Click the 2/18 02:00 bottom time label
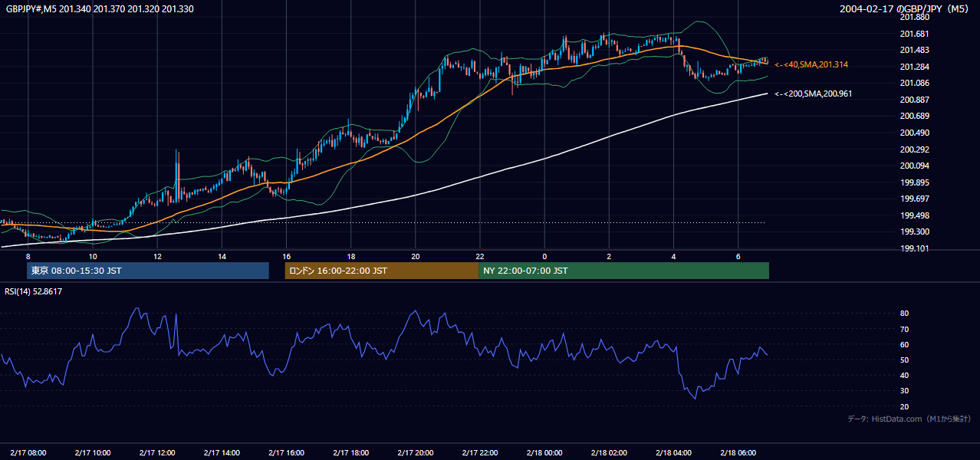 [x=609, y=453]
